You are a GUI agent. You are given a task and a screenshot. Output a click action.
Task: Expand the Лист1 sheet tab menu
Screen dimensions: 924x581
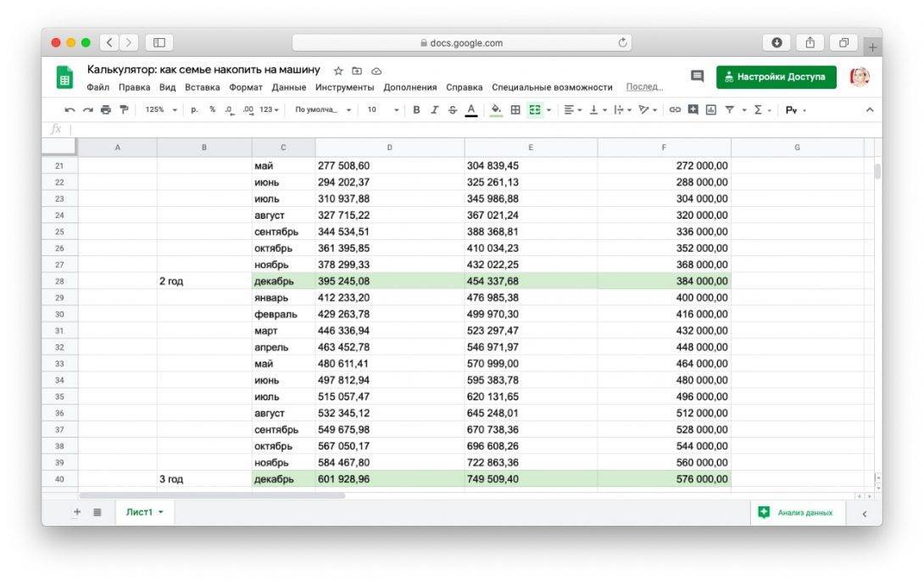point(161,512)
